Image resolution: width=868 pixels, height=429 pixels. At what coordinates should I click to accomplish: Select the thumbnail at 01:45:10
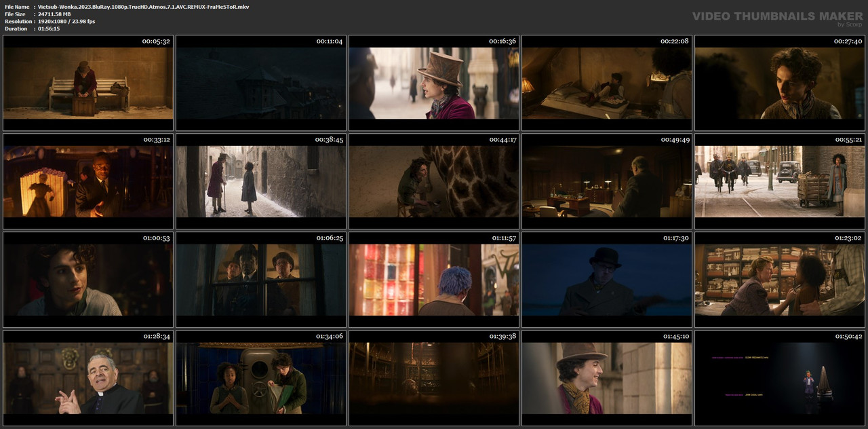click(x=607, y=378)
